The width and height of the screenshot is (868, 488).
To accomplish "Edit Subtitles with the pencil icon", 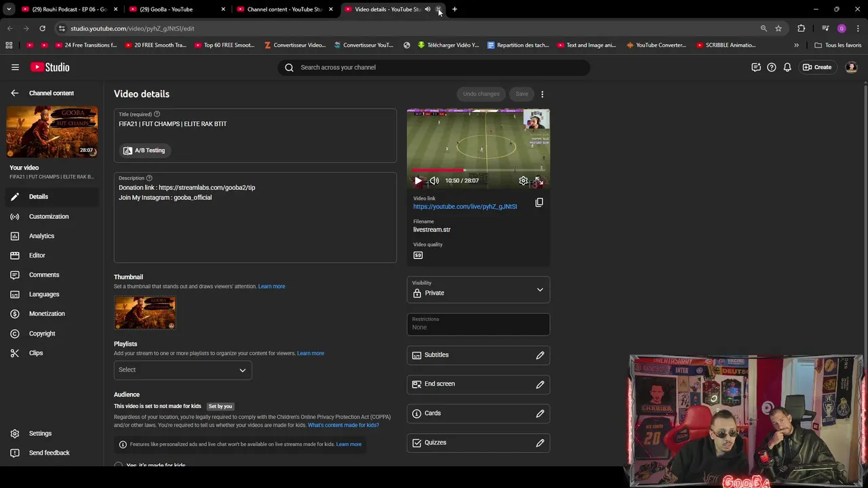I will (x=540, y=355).
